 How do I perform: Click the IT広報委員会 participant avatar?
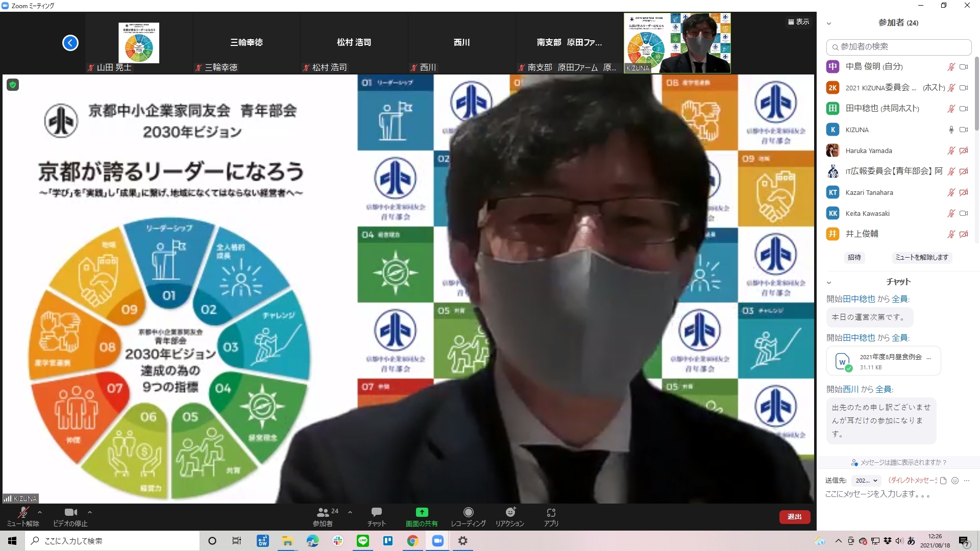832,171
